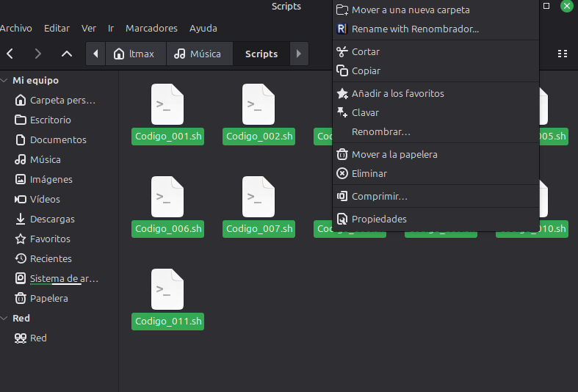
Task: Open Sistema de archivos in sidebar
Action: pos(59,278)
